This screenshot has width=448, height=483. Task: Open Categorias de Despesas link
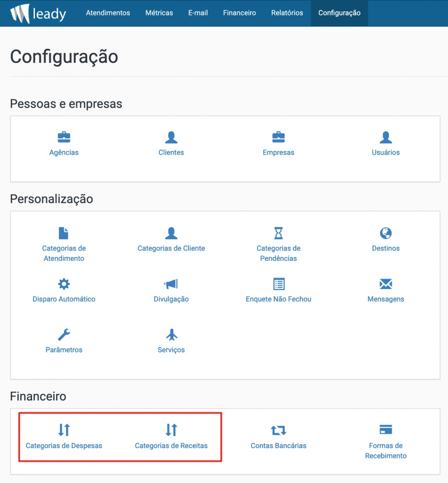64,446
